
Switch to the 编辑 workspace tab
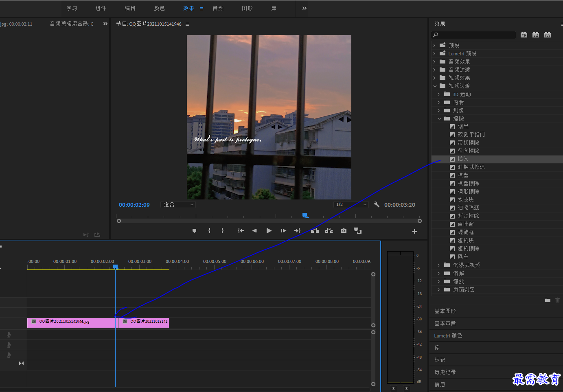coord(130,8)
